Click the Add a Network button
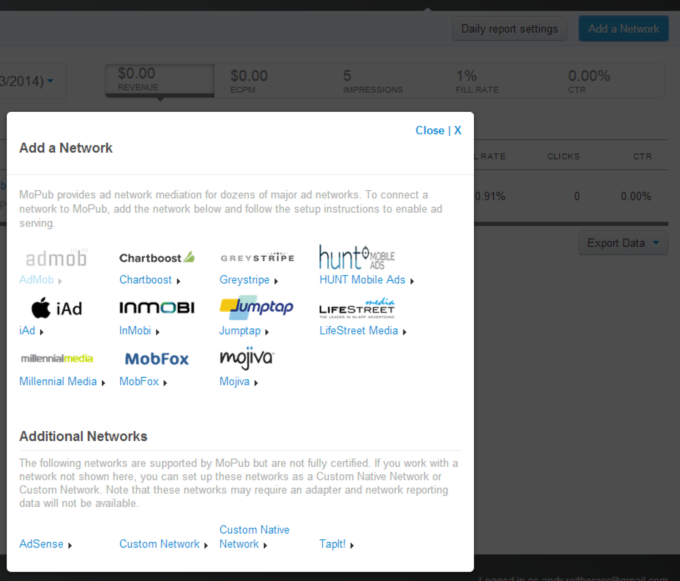The width and height of the screenshot is (680, 581). click(624, 29)
